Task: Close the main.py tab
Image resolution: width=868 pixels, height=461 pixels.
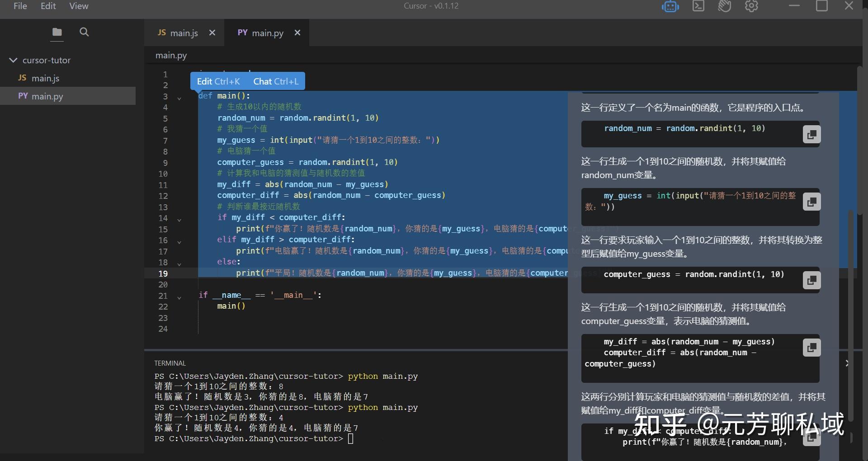Action: point(297,33)
